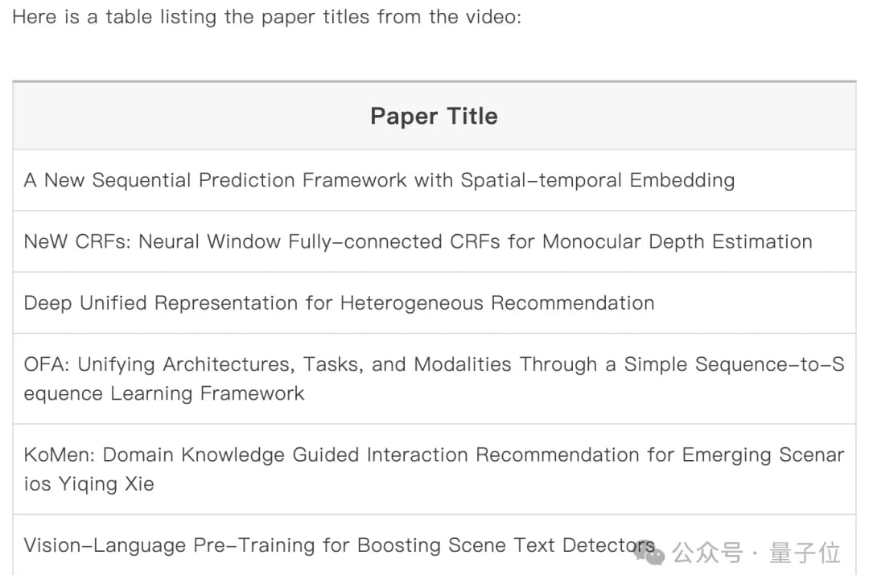Click "NeW CRFs:" at the row start

tap(77, 242)
